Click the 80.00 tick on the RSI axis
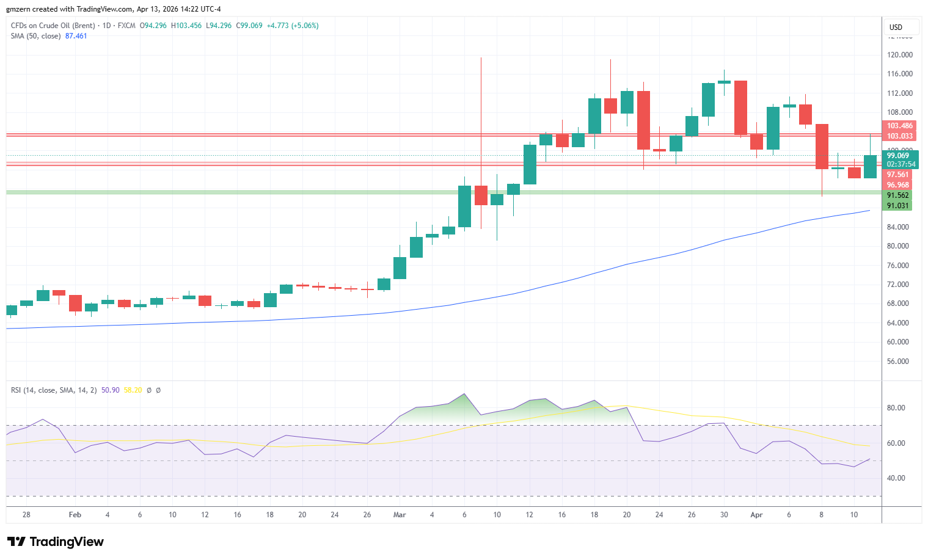 (896, 408)
